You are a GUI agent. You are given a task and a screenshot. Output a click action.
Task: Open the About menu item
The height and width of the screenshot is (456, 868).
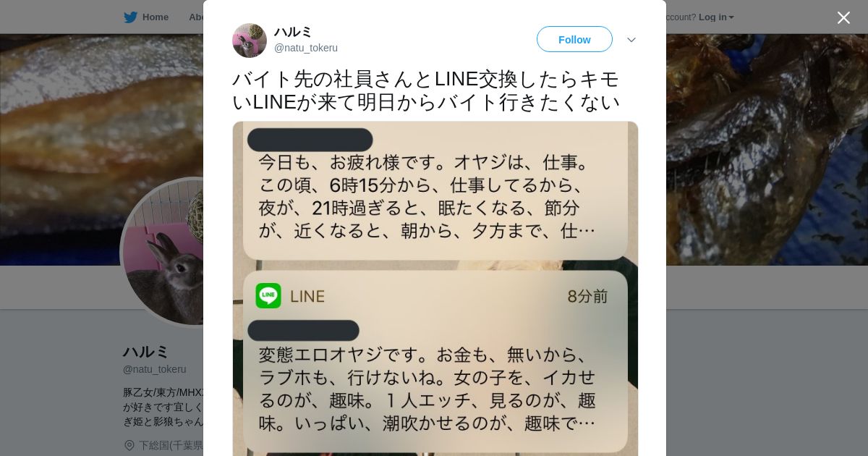click(x=196, y=17)
